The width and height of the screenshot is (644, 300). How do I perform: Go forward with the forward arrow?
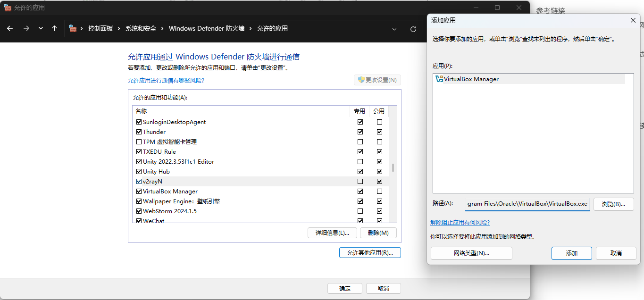(26, 28)
